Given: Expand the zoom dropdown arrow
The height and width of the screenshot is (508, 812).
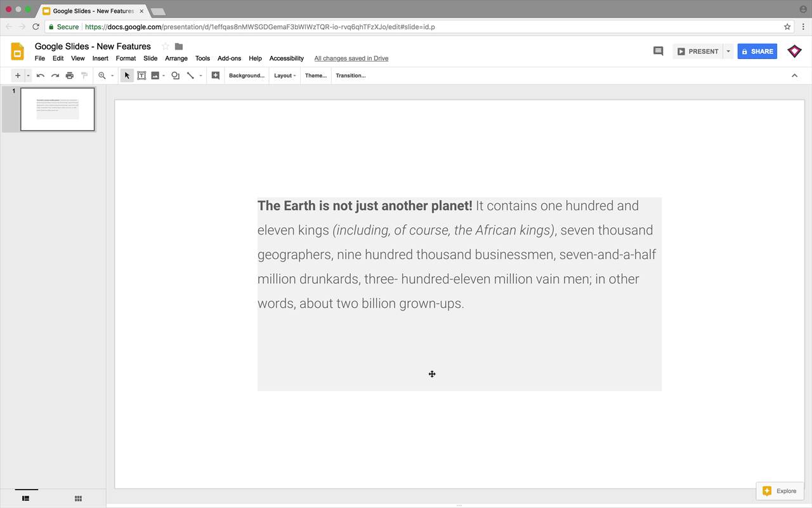Looking at the screenshot, I should pyautogui.click(x=112, y=76).
